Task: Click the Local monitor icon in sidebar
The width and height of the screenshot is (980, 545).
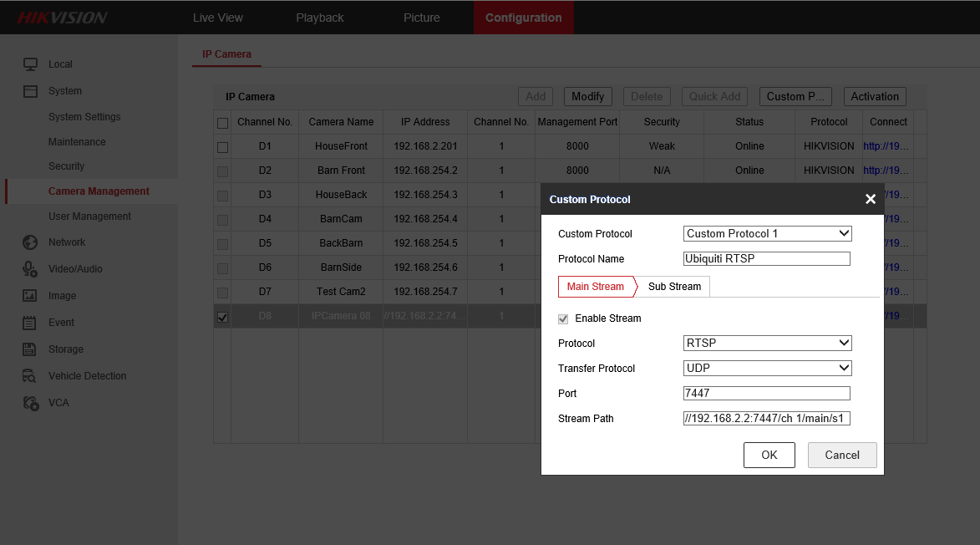Action: (x=30, y=64)
